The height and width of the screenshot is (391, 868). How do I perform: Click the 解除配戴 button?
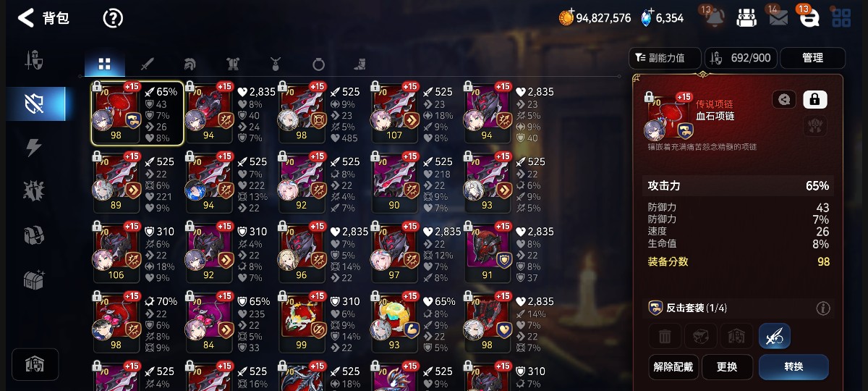(673, 367)
